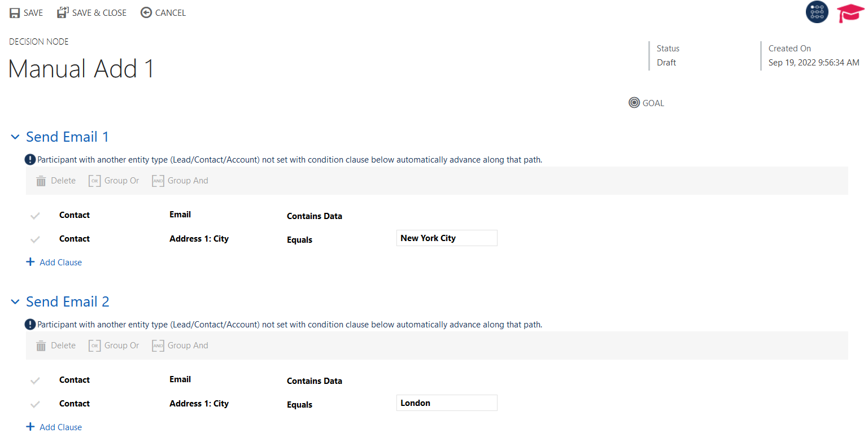Select New York City clause checkmark

pyautogui.click(x=35, y=239)
